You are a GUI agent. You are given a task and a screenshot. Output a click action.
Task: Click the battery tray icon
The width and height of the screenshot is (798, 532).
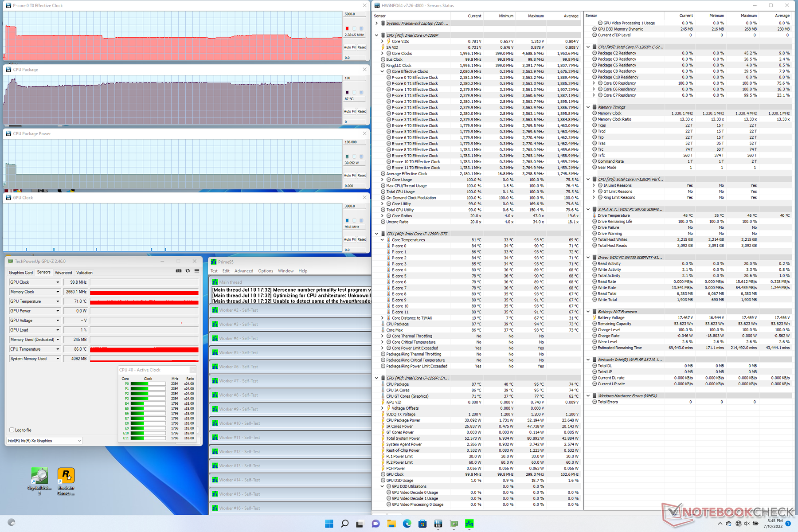[x=756, y=524]
